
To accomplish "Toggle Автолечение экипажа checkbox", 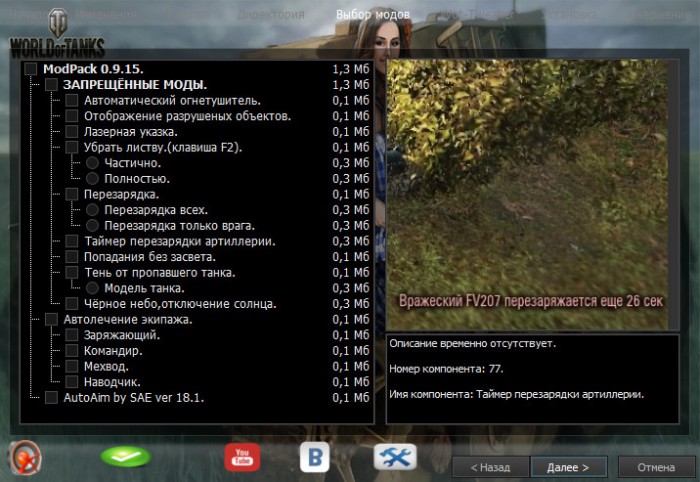I will click(x=51, y=320).
